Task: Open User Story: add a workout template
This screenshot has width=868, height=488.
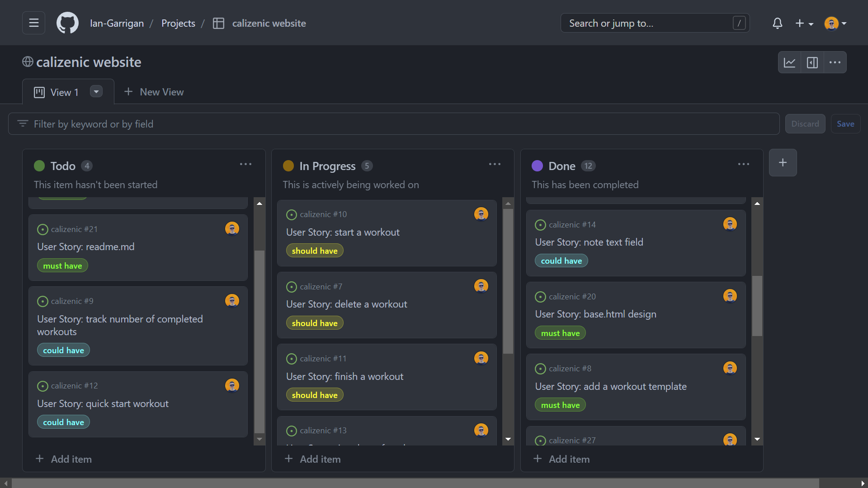Action: pyautogui.click(x=611, y=386)
